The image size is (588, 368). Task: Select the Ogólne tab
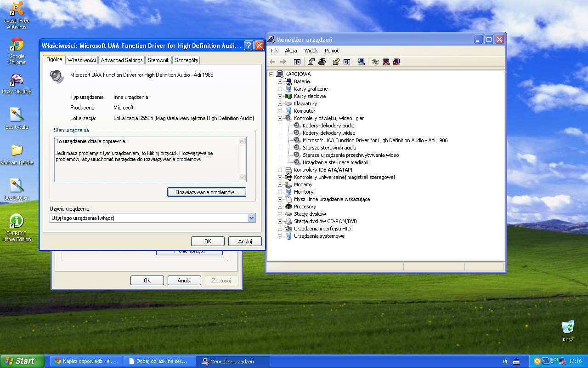coord(54,59)
